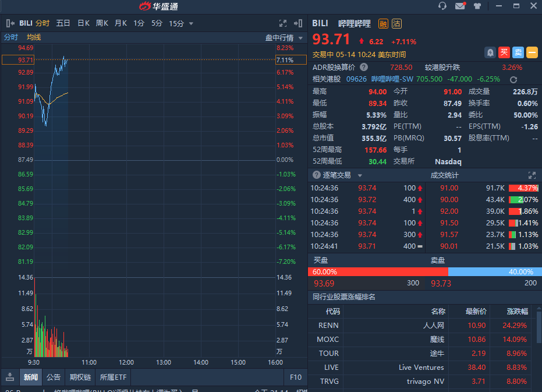Select the 分时 intraday chart tab
The height and width of the screenshot is (392, 542).
42,23
